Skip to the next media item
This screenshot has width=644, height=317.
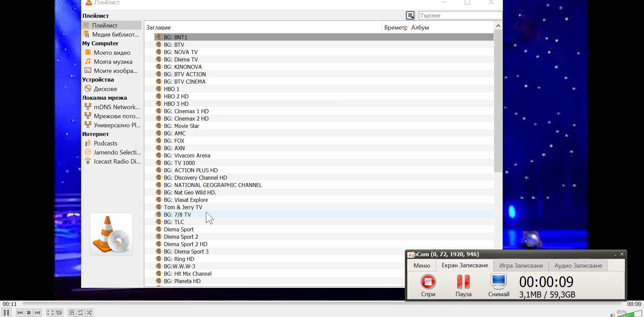(38, 313)
